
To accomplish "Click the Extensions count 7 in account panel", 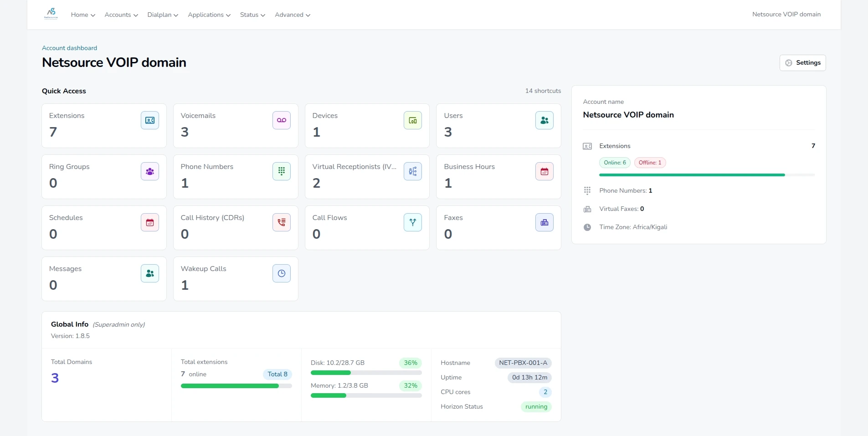I will 813,146.
